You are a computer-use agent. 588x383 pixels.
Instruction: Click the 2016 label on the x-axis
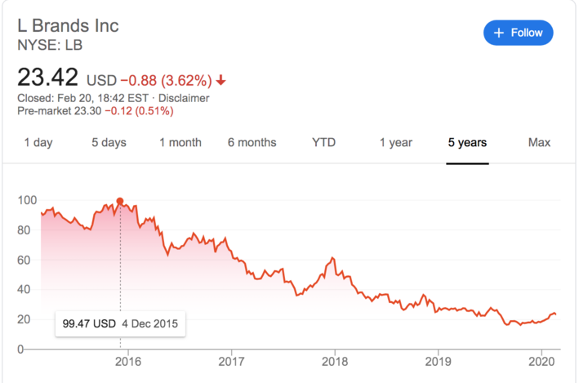point(129,361)
